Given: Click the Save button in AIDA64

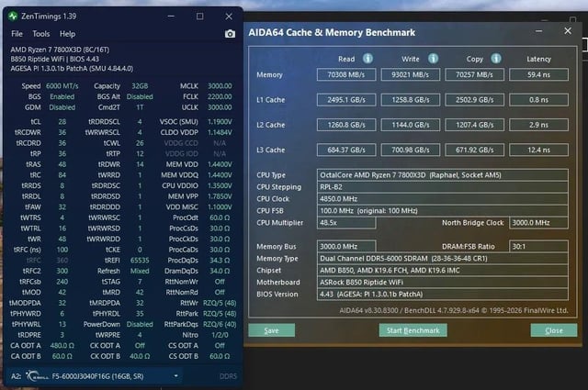Looking at the screenshot, I should [x=272, y=330].
